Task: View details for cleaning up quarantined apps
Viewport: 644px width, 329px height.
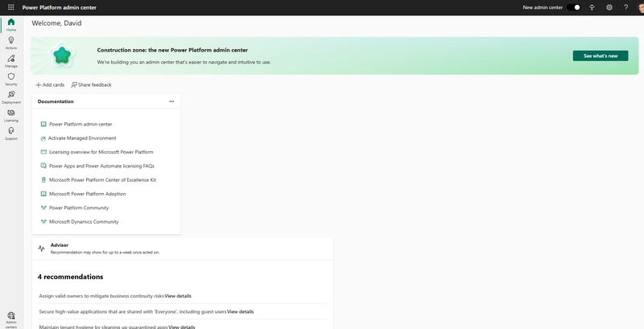Action: coord(182,327)
